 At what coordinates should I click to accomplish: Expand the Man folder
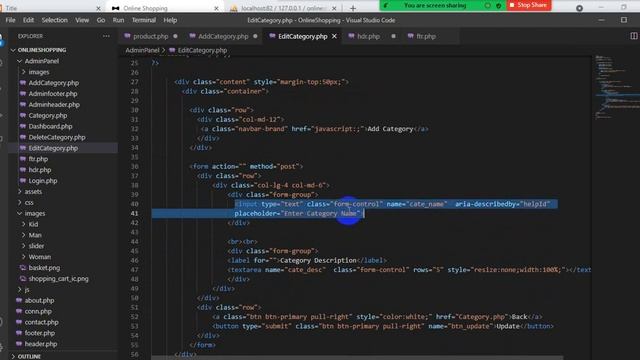tap(23, 235)
